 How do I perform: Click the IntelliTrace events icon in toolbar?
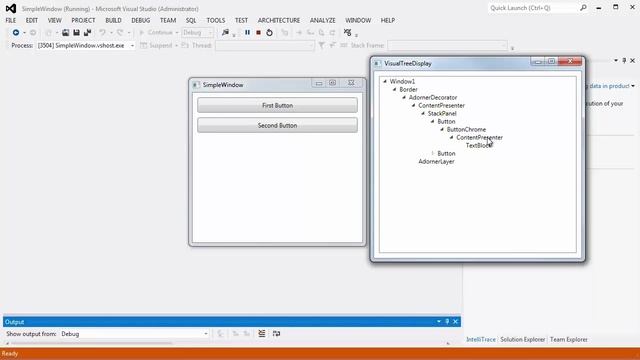347,32
